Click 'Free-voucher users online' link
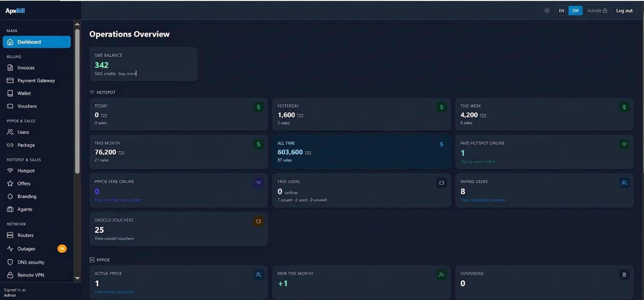The image size is (644, 300). [118, 200]
